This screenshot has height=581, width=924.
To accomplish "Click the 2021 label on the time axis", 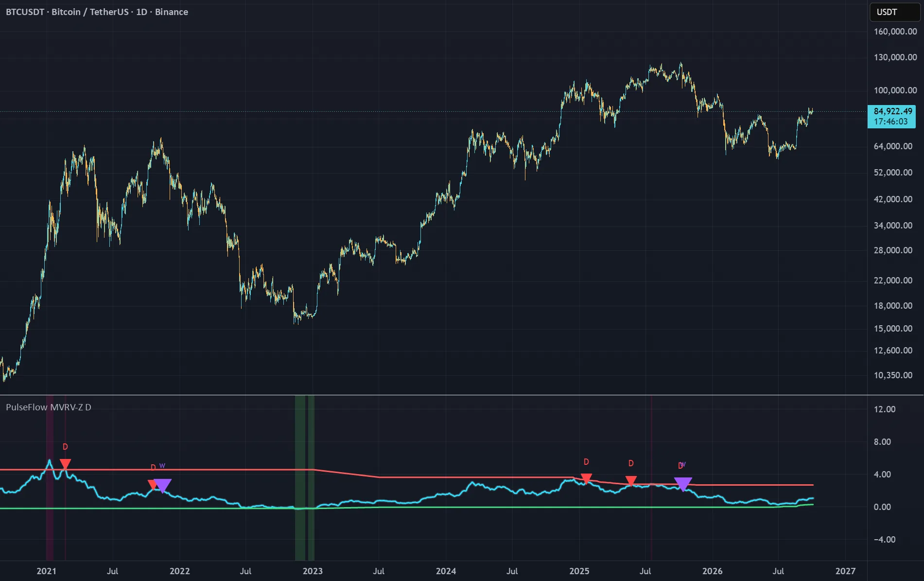I will pos(47,571).
